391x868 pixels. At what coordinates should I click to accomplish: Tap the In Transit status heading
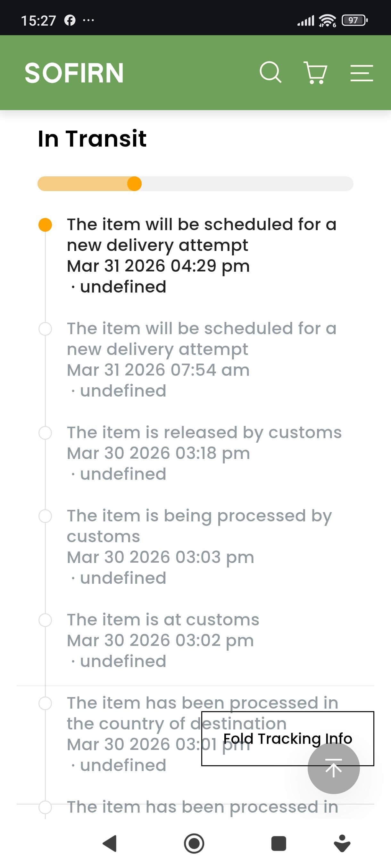[x=92, y=139]
